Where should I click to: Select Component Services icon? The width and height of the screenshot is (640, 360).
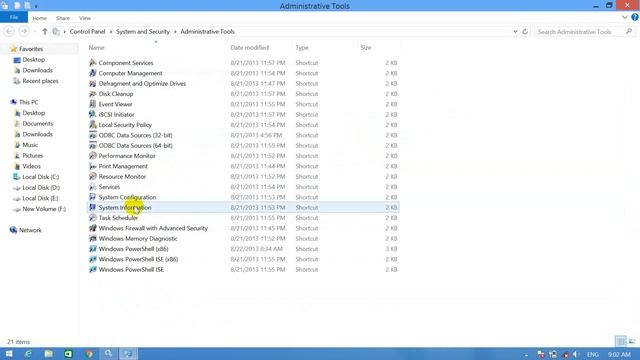coord(93,63)
